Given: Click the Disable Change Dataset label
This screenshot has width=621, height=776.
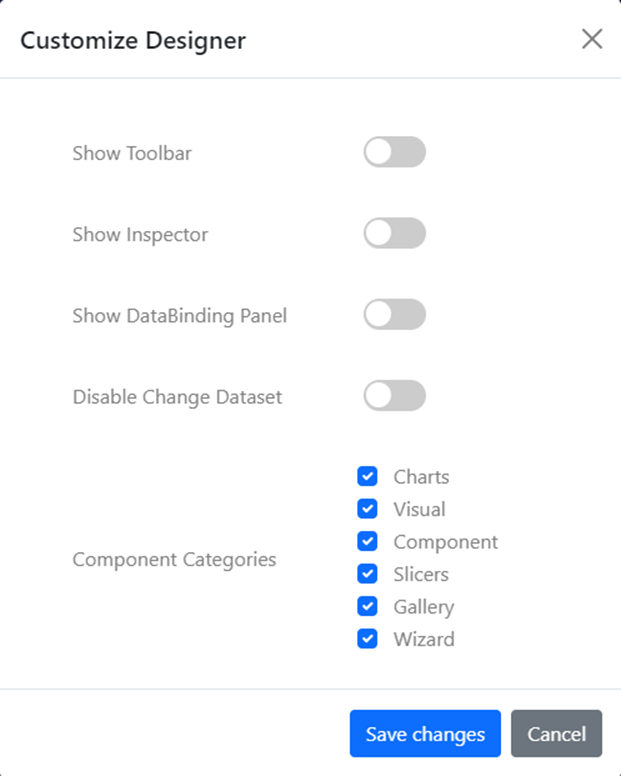Looking at the screenshot, I should pyautogui.click(x=177, y=397).
